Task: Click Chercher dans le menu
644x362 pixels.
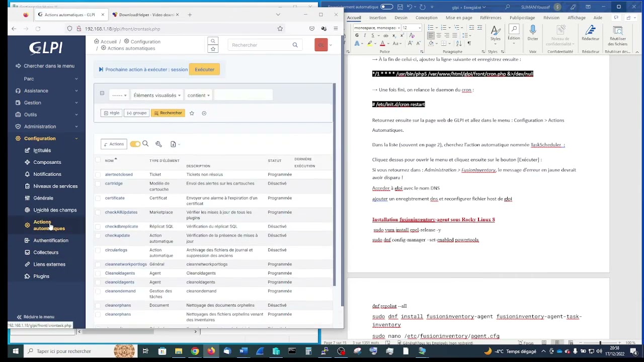Action: coord(45,66)
